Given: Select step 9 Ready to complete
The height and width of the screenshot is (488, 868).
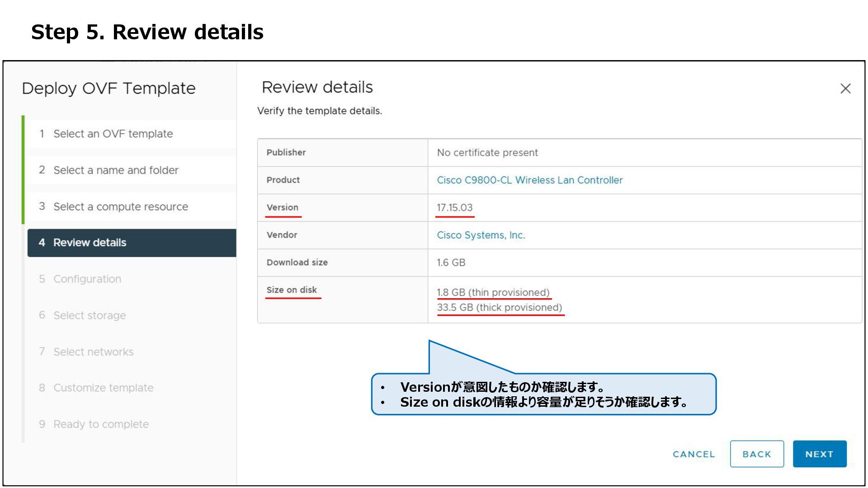Looking at the screenshot, I should click(x=101, y=424).
